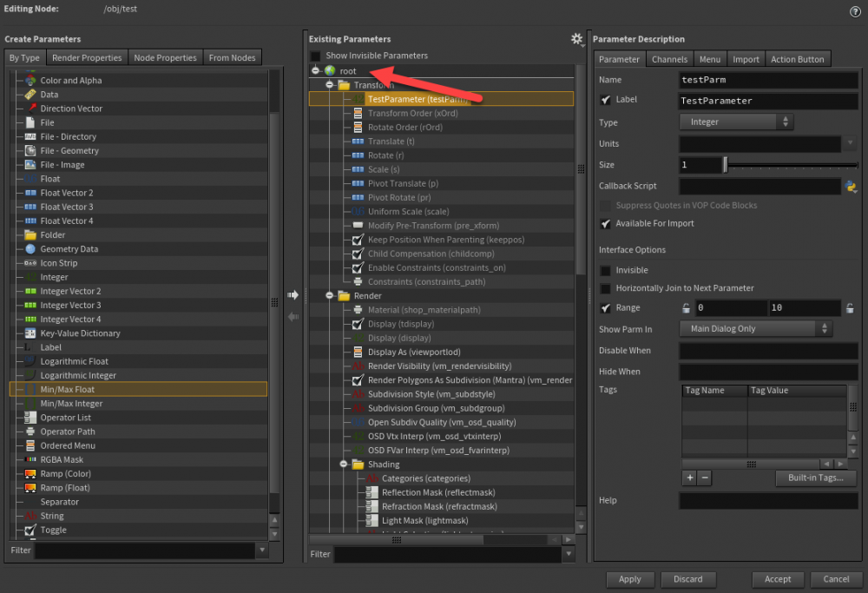Select the Geometry Data type icon
Image resolution: width=868 pixels, height=593 pixels.
tap(30, 249)
